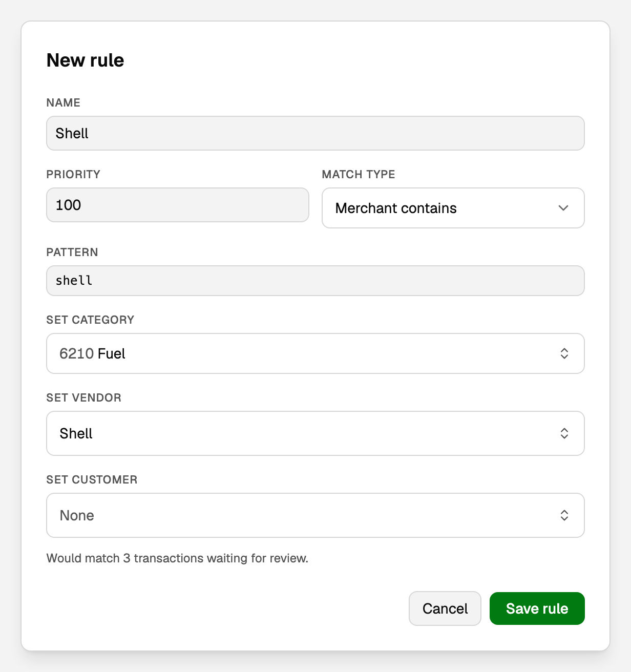
Task: Click the New rule heading
Action: 86,60
